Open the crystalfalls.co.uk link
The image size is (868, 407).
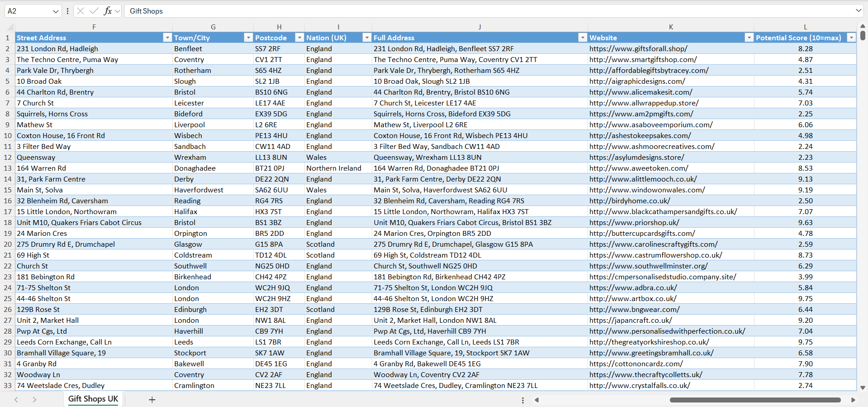tap(640, 385)
